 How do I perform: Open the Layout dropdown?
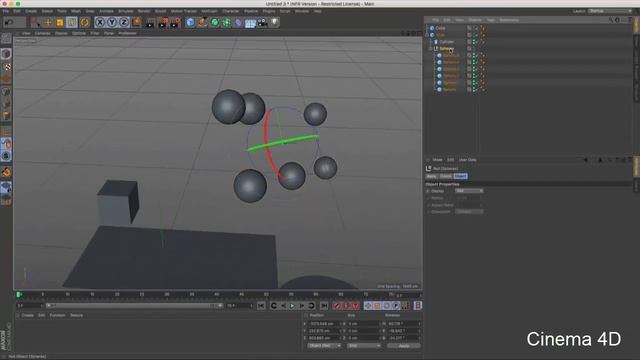tap(610, 11)
